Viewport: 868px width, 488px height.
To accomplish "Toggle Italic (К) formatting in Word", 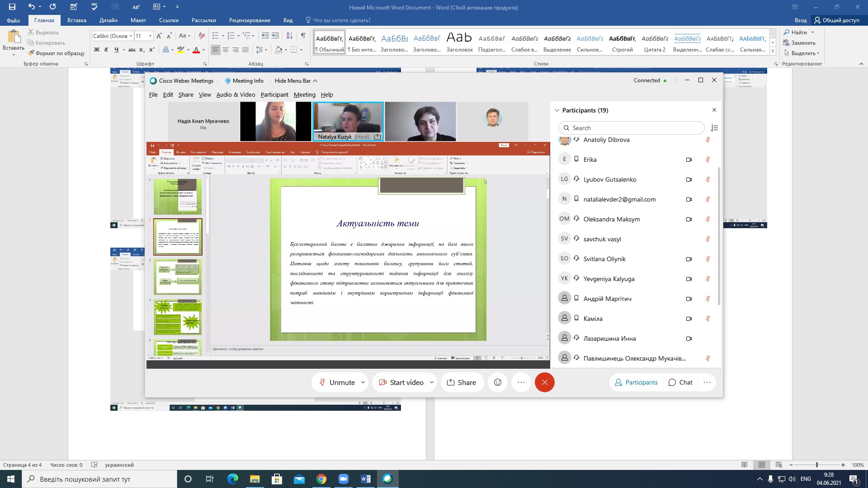I will click(106, 50).
